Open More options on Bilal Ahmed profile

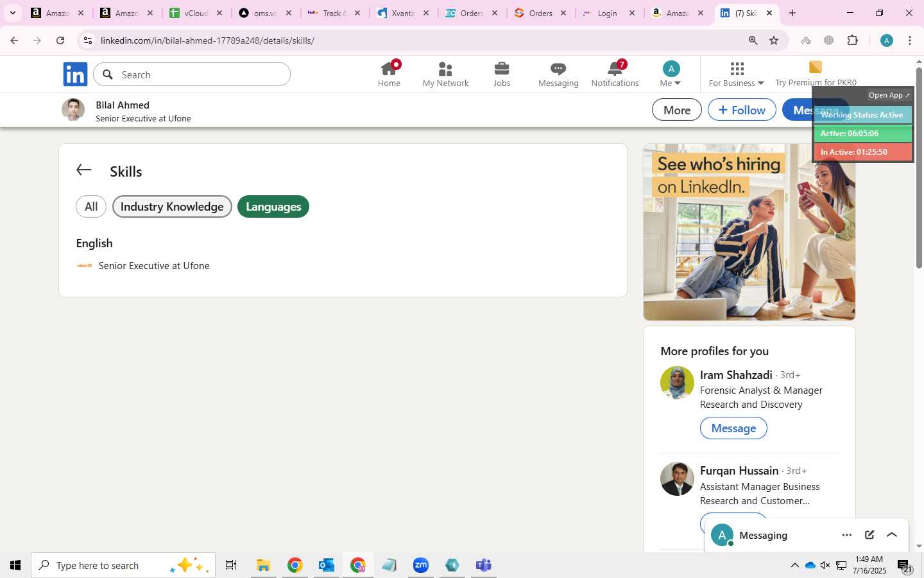(x=677, y=110)
